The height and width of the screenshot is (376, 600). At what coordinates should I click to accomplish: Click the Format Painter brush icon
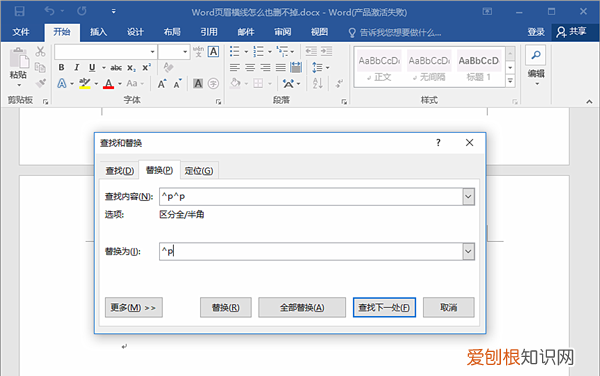point(40,83)
